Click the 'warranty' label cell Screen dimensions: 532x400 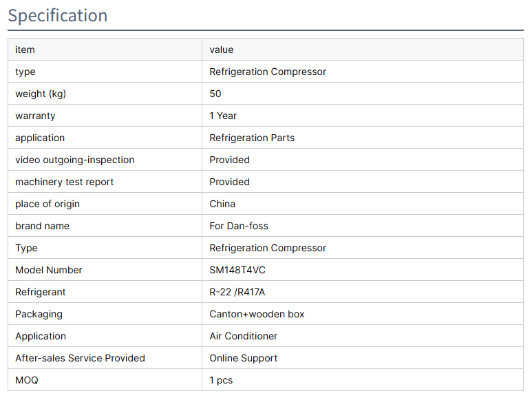coord(35,116)
